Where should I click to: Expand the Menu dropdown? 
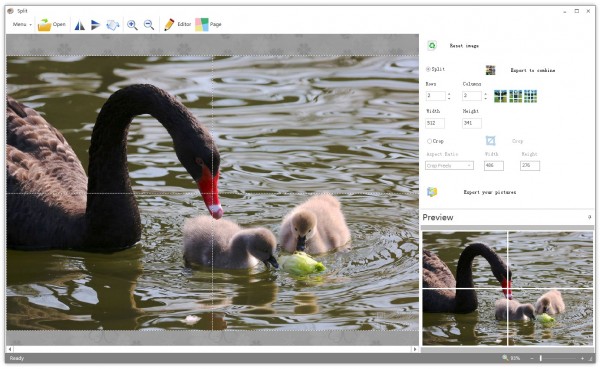22,24
